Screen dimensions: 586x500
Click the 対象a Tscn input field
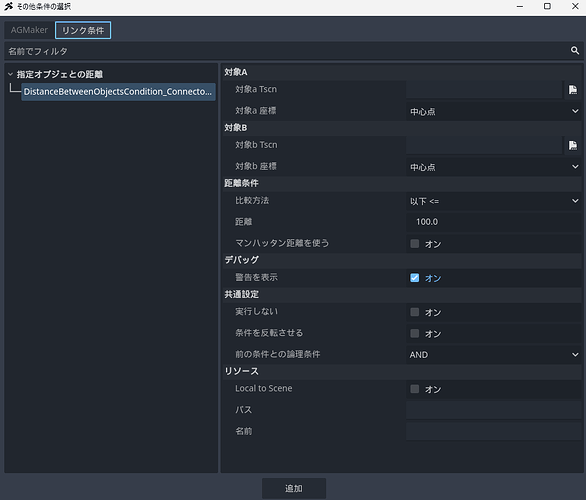coord(484,90)
